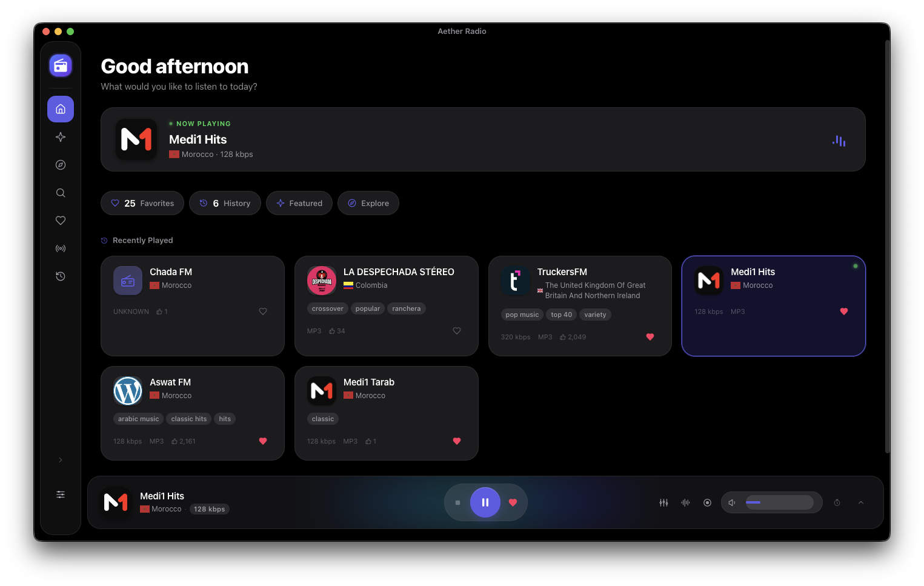924x586 pixels.
Task: Unfavorite Medi1 Tarab using its heart
Action: tap(457, 441)
